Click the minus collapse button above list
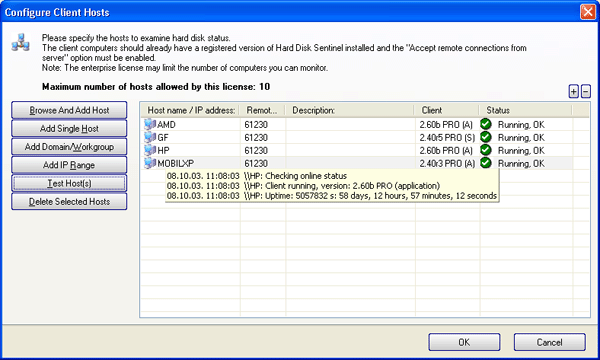Viewport: 600px width, 360px height. pyautogui.click(x=585, y=91)
